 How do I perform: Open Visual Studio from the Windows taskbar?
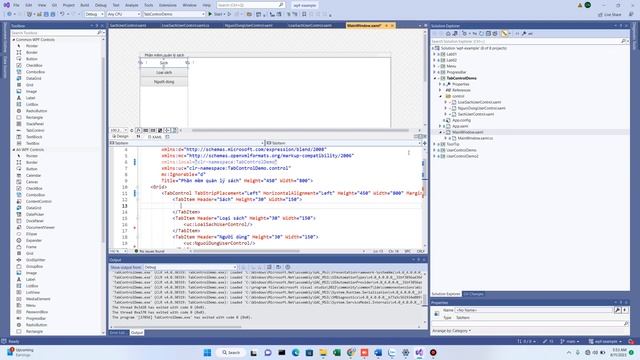click(419, 353)
